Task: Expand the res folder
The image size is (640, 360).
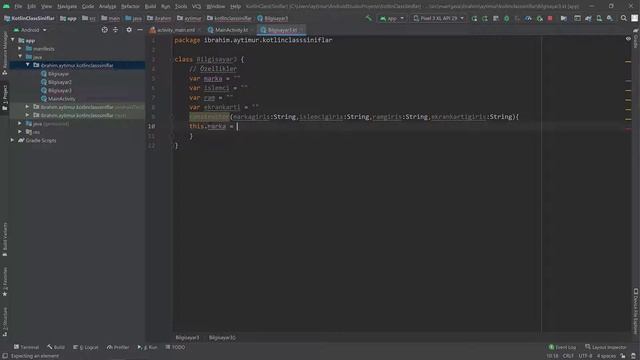Action: click(x=20, y=132)
